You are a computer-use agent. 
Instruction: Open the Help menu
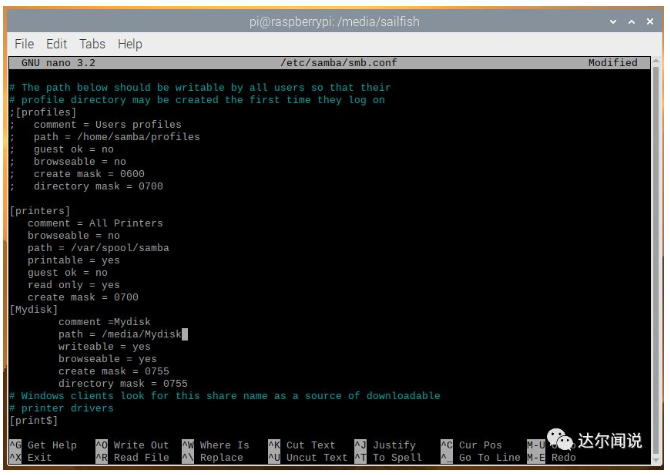pyautogui.click(x=130, y=44)
